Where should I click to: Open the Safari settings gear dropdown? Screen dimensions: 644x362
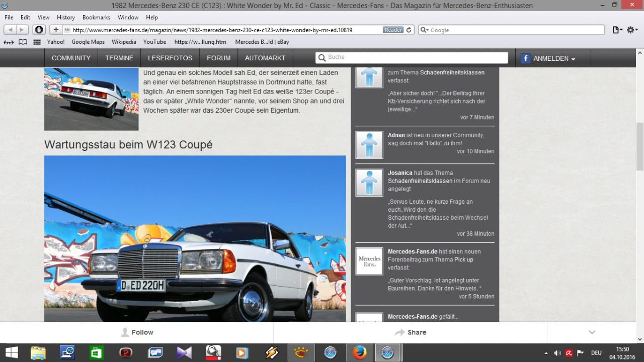point(632,30)
